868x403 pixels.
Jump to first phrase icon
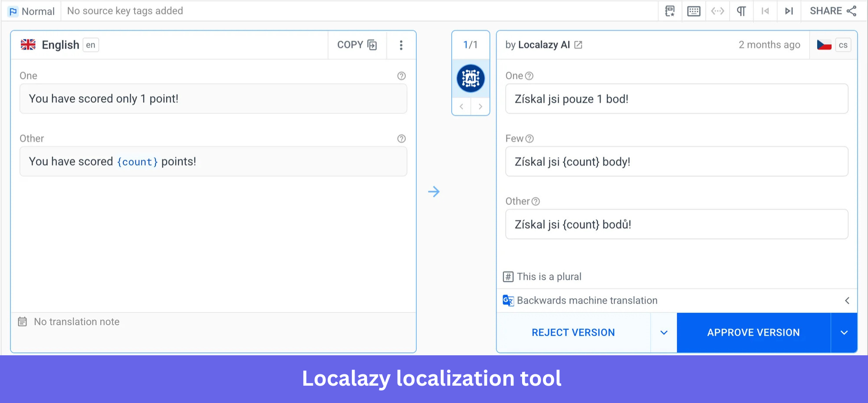click(x=765, y=11)
